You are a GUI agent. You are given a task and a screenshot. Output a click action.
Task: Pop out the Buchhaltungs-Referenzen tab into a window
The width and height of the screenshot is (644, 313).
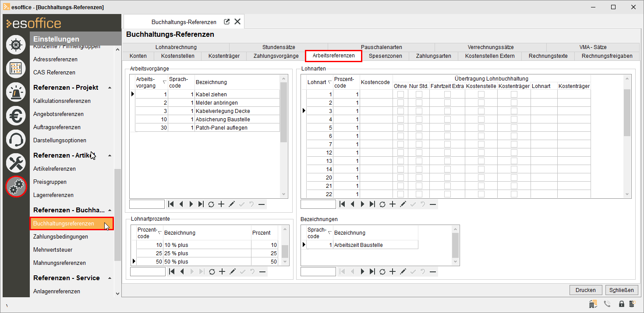pyautogui.click(x=226, y=21)
